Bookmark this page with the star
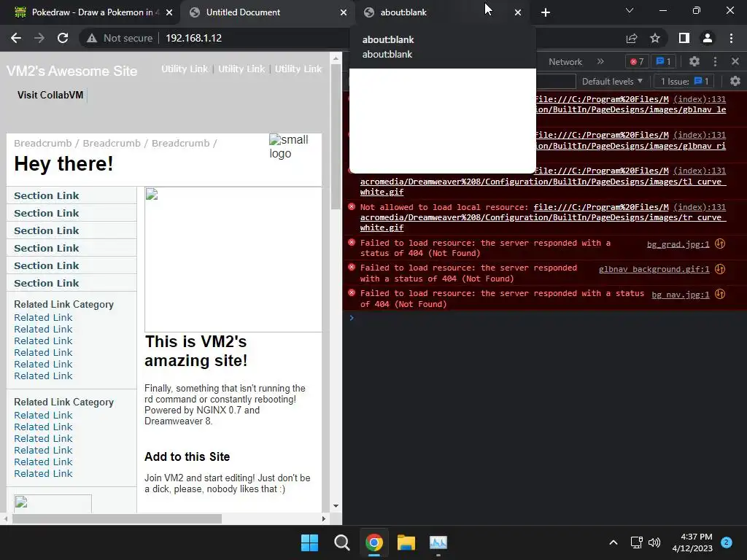This screenshot has height=560, width=747. click(x=655, y=38)
